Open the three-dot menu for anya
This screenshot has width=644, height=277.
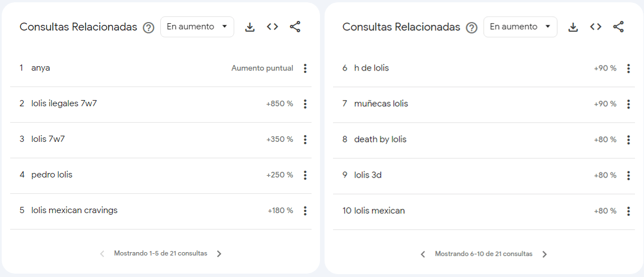305,68
